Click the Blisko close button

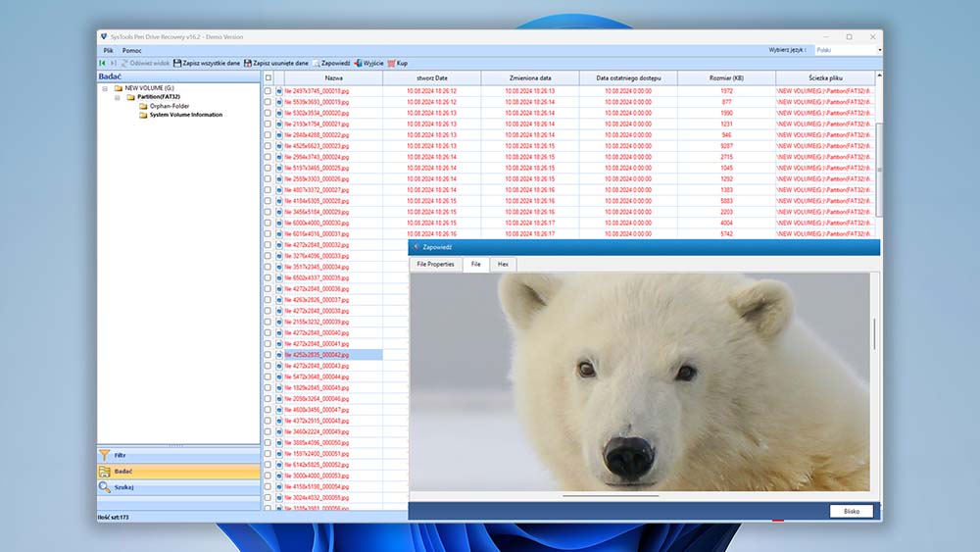click(852, 512)
